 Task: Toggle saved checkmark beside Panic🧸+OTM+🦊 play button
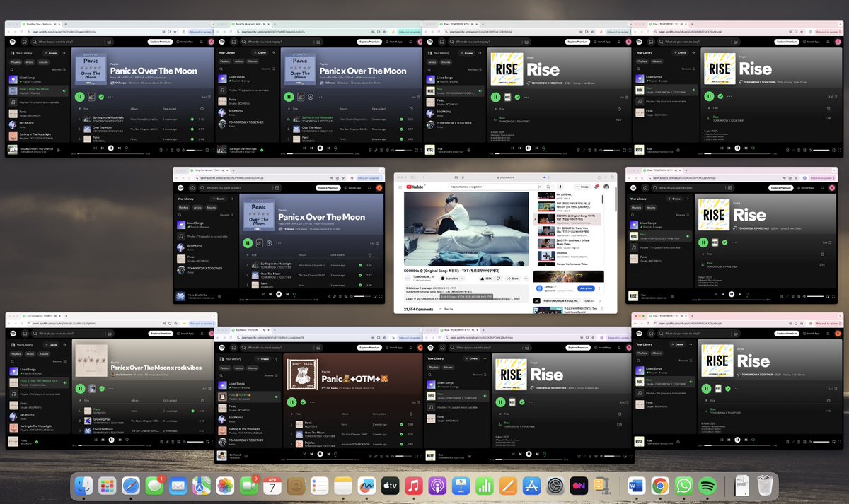[303, 402]
